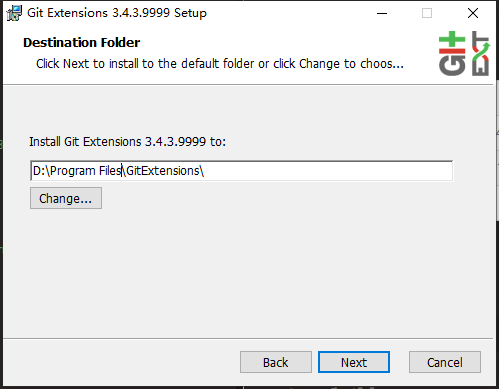Viewport: 499px width, 389px height.
Task: Open the Change... folder browser
Action: coord(66,198)
